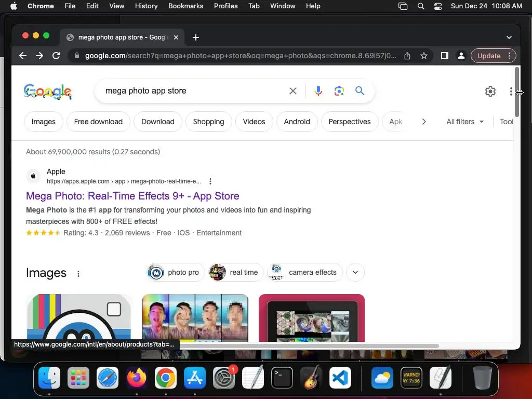Expand more image topic chips
Screen dimensions: 532x399
tap(355, 272)
